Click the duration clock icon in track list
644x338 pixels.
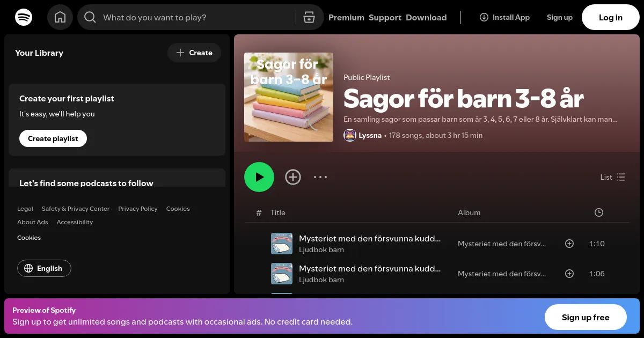598,212
